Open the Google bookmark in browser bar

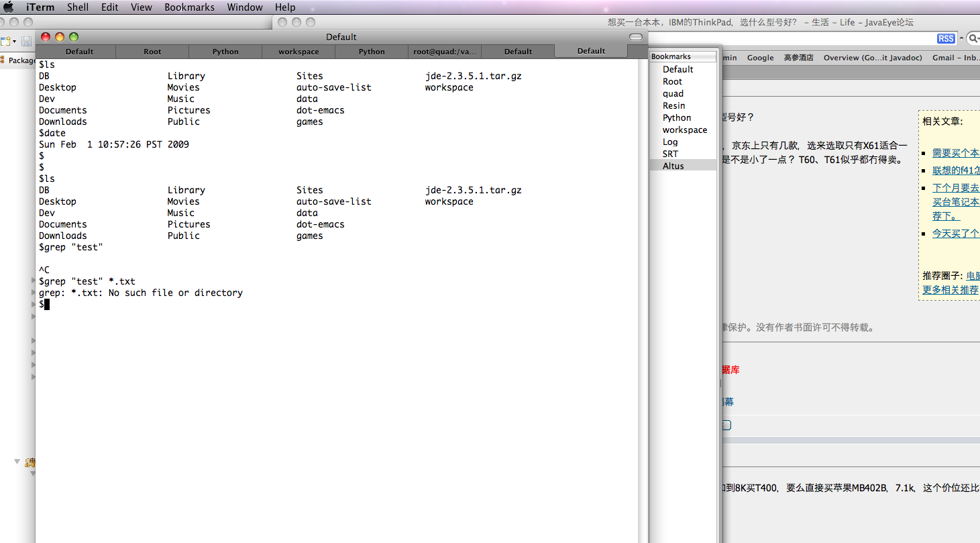760,58
